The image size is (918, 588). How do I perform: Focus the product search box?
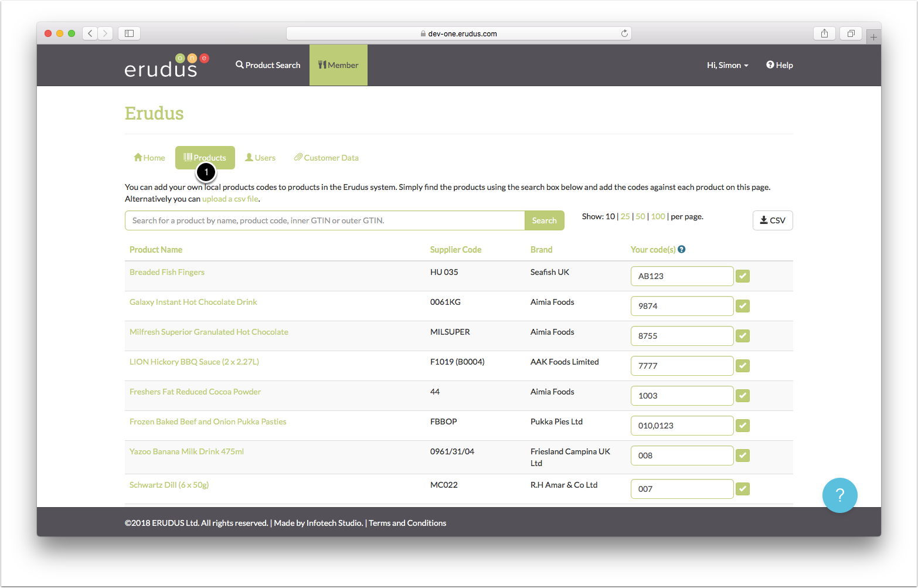[x=325, y=220]
